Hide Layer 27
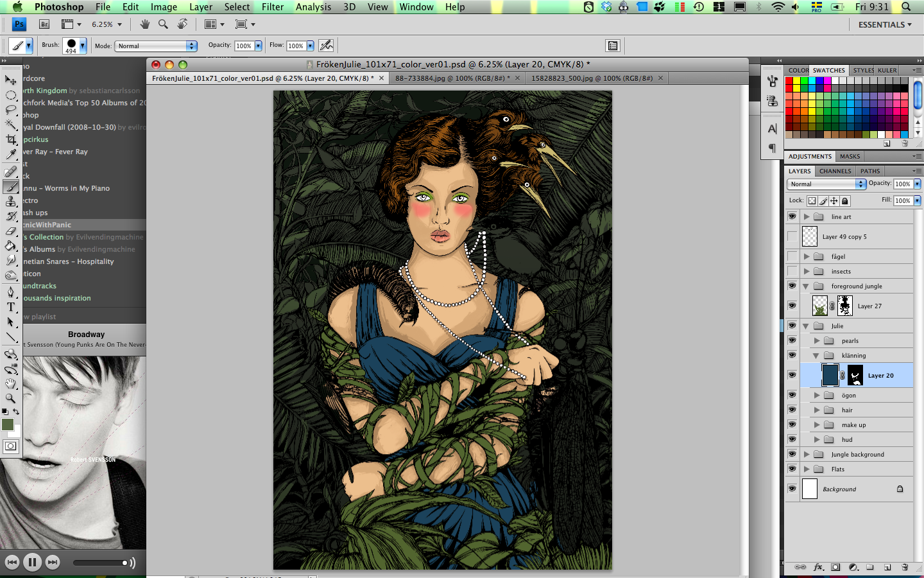Viewport: 924px width, 578px height. tap(792, 306)
